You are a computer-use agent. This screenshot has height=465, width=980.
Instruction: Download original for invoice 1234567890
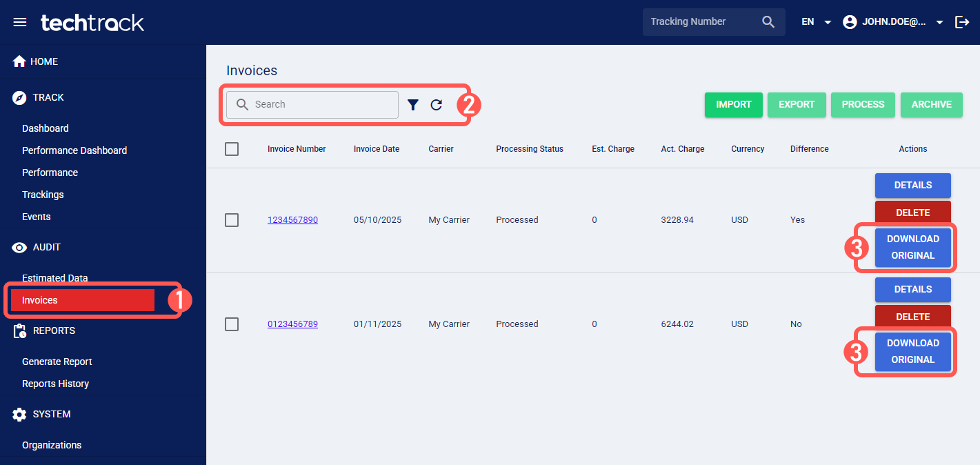[913, 247]
